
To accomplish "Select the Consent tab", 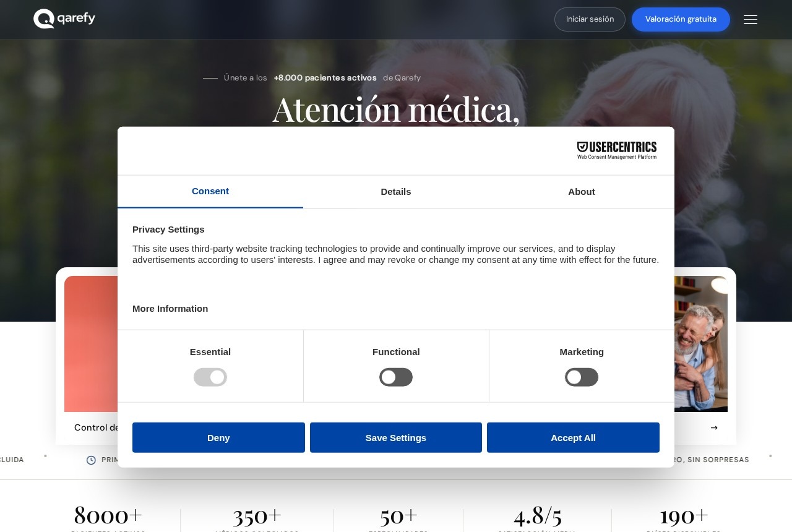I will point(210,192).
